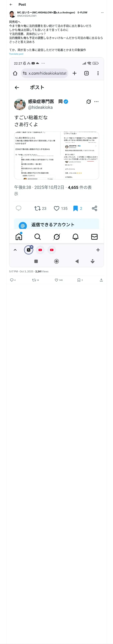The height and width of the screenshot is (644, 113).
Task: Open MC.はいろー's profile avatar
Action: click(12, 14)
